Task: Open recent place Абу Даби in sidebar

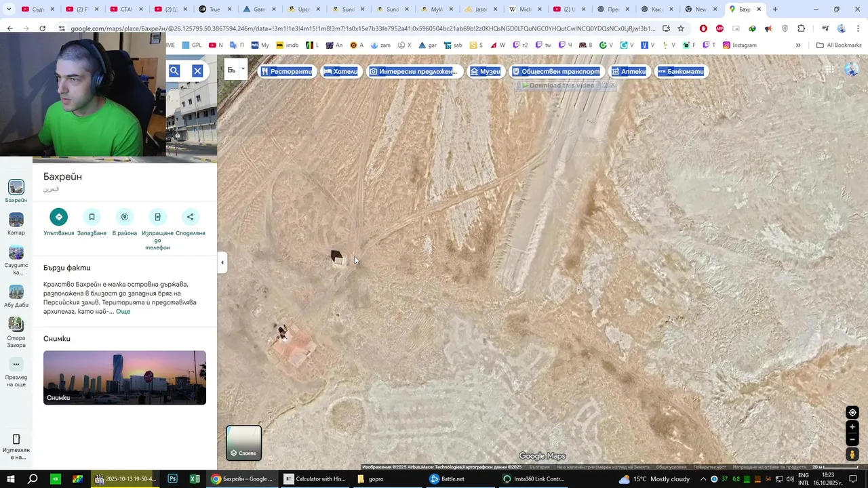Action: pyautogui.click(x=16, y=296)
